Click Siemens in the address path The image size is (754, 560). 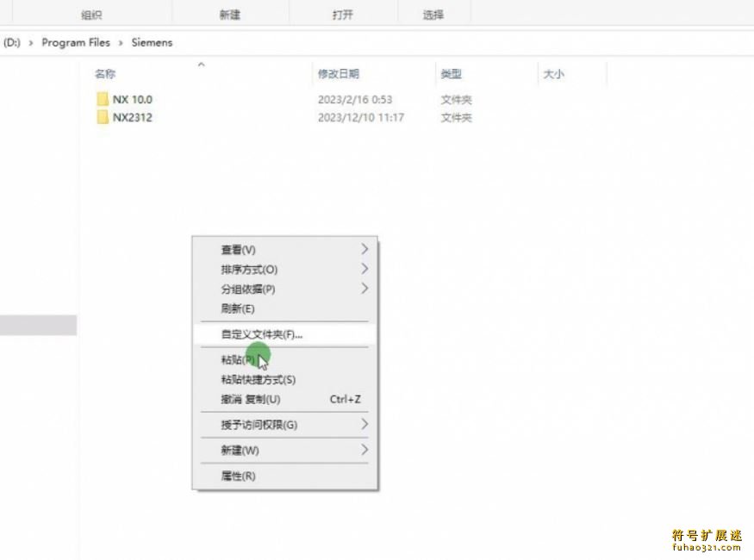point(152,42)
